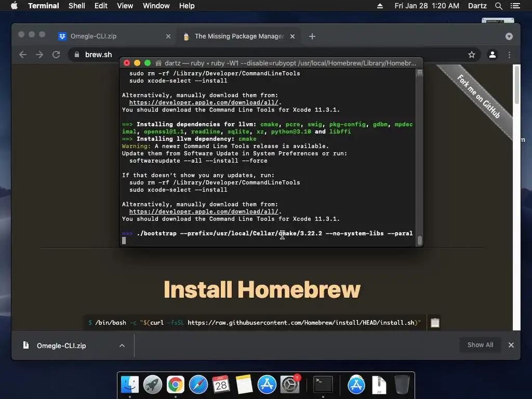Open Terminal from the Dock
Viewport: 532px width, 399px height.
[323, 385]
